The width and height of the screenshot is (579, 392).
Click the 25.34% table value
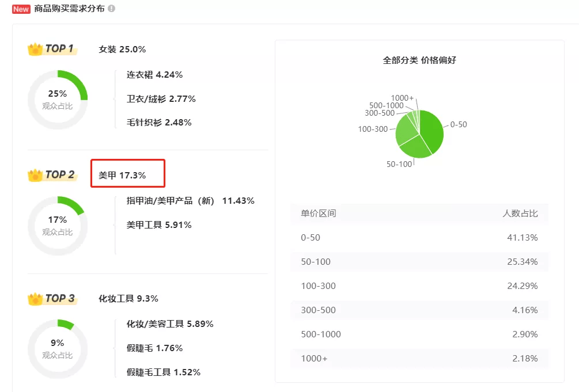tap(522, 262)
